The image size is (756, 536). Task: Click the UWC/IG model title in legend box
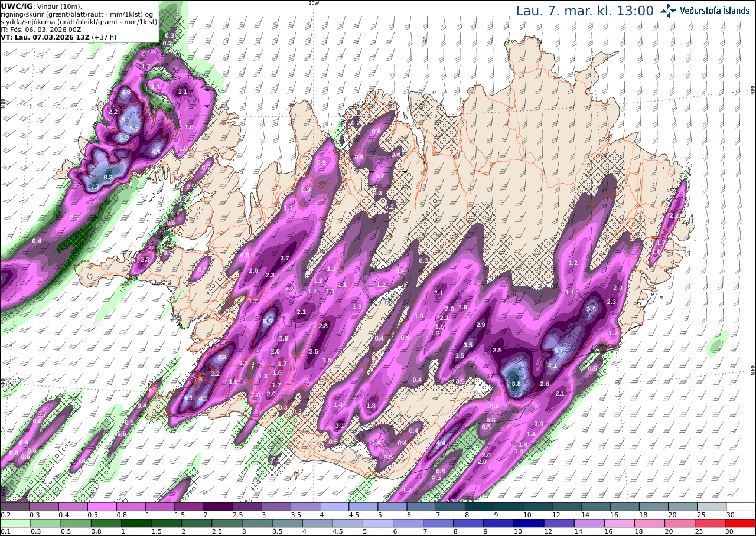17,5
